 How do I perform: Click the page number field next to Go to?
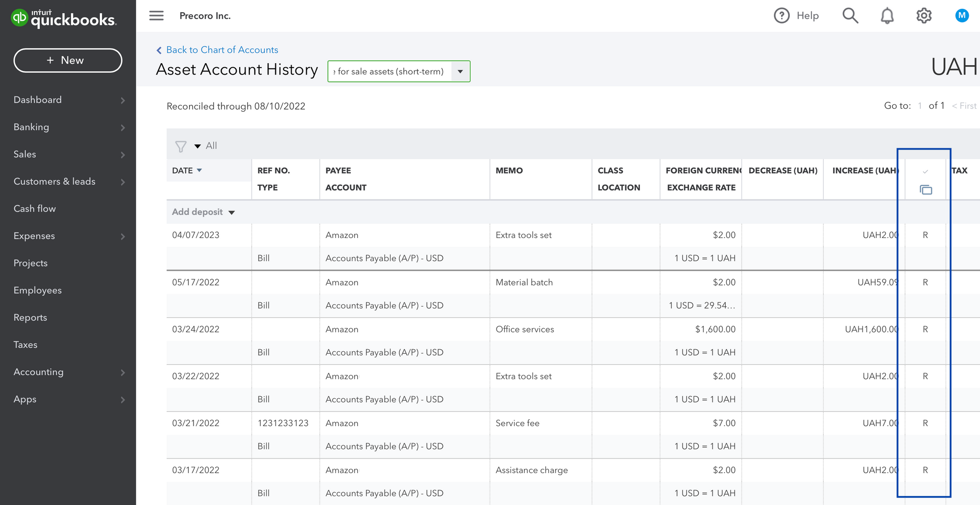coord(920,106)
